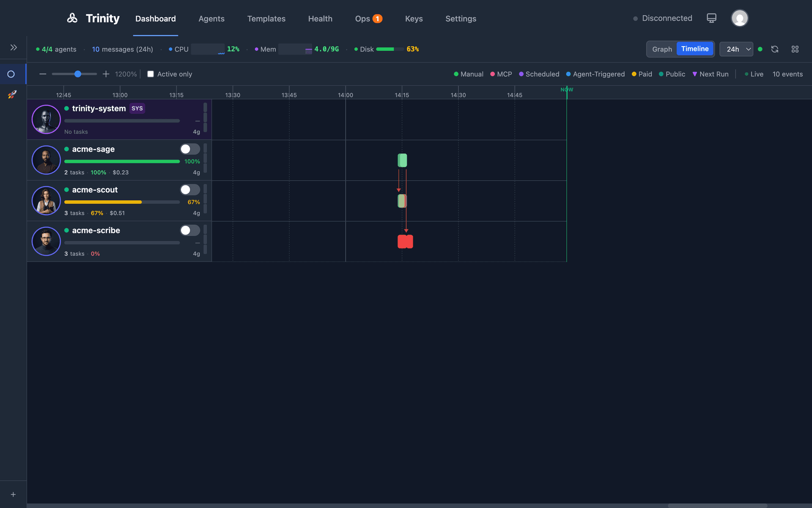Enable the Active only checkbox
Viewport: 812px width, 508px height.
tap(150, 74)
